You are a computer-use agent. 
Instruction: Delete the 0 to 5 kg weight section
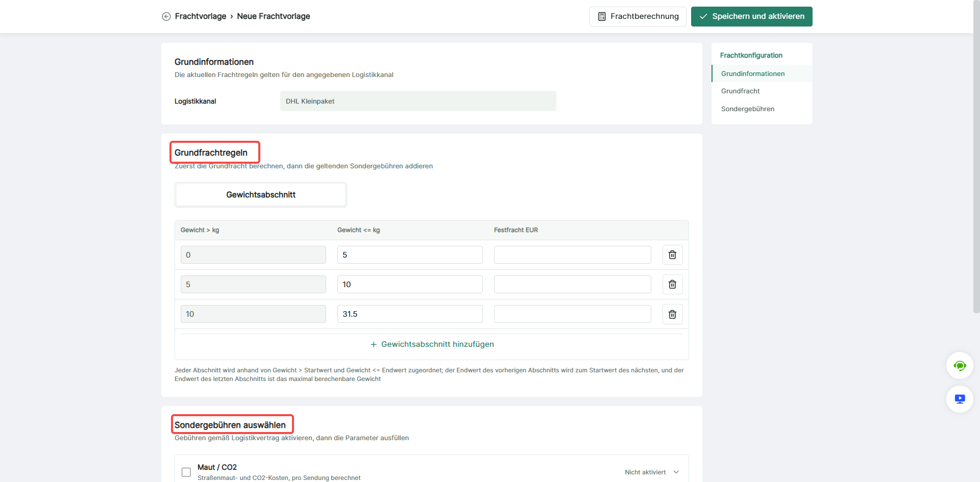pyautogui.click(x=673, y=255)
